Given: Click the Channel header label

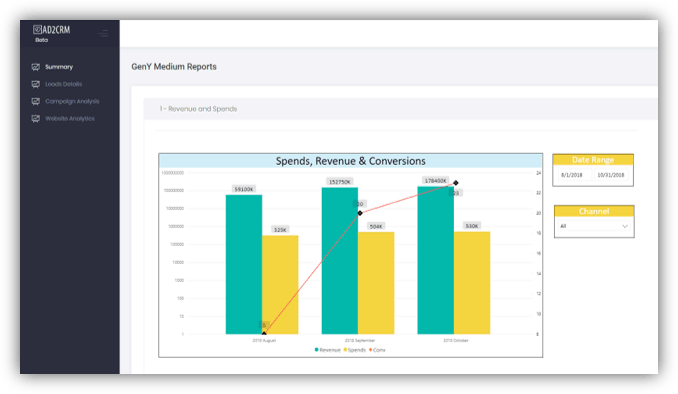Looking at the screenshot, I should click(594, 211).
